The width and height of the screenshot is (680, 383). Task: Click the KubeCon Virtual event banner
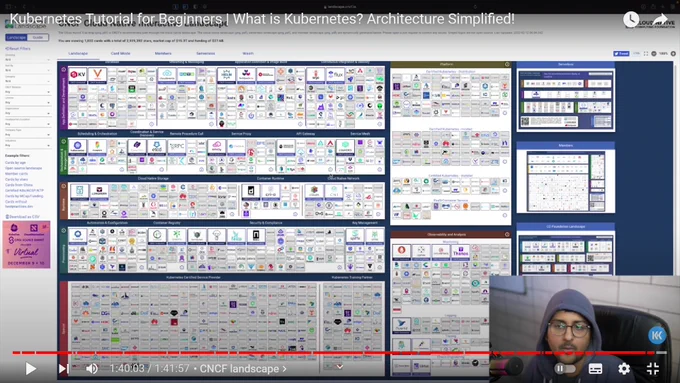(26, 245)
